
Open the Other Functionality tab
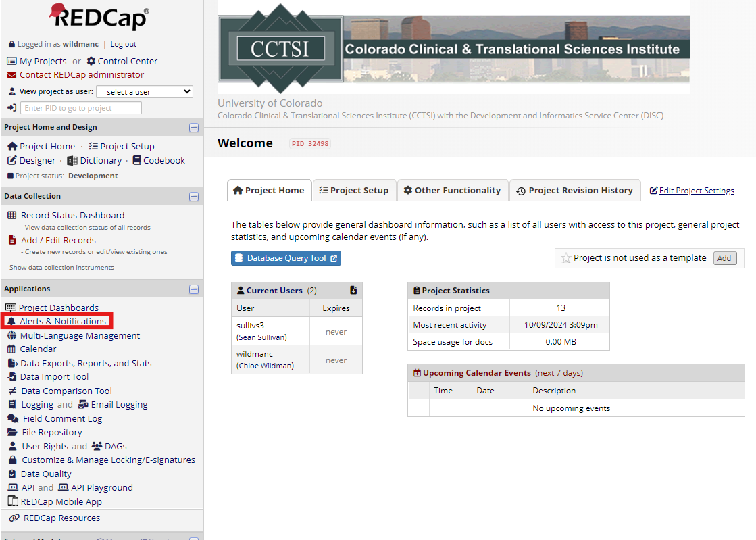pos(452,190)
